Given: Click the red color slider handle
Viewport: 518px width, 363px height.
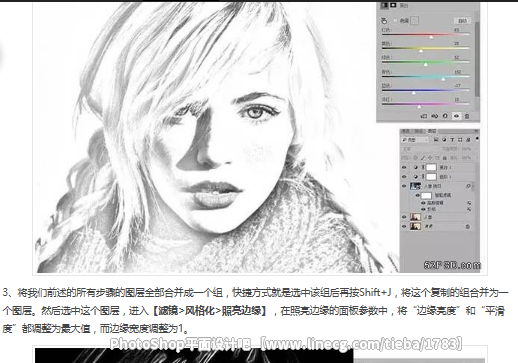Looking at the screenshot, I should click(x=431, y=36).
